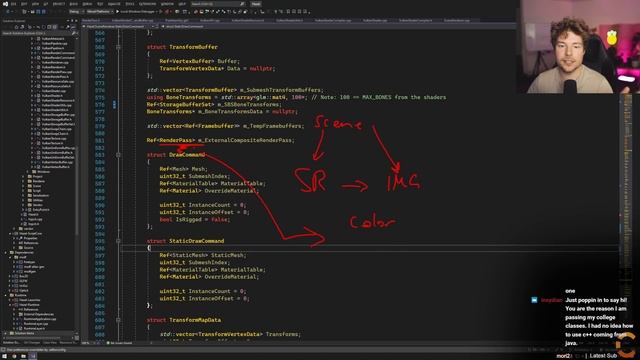This screenshot has height=360, width=640.
Task: Click the Solution Explorer bottom tab
Action: point(11,342)
